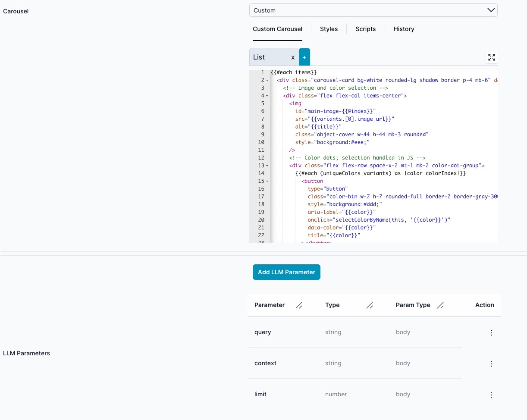527x420 pixels.
Task: Open the Custom carousel type dropdown
Action: (x=373, y=10)
